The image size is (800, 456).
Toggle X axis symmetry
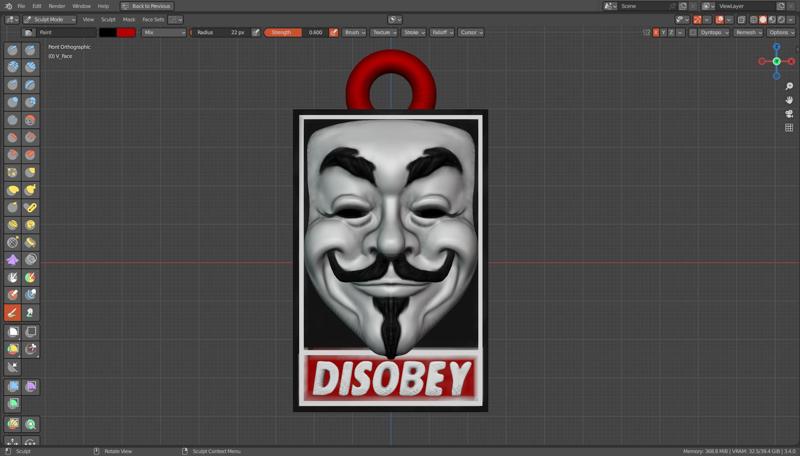pos(656,33)
